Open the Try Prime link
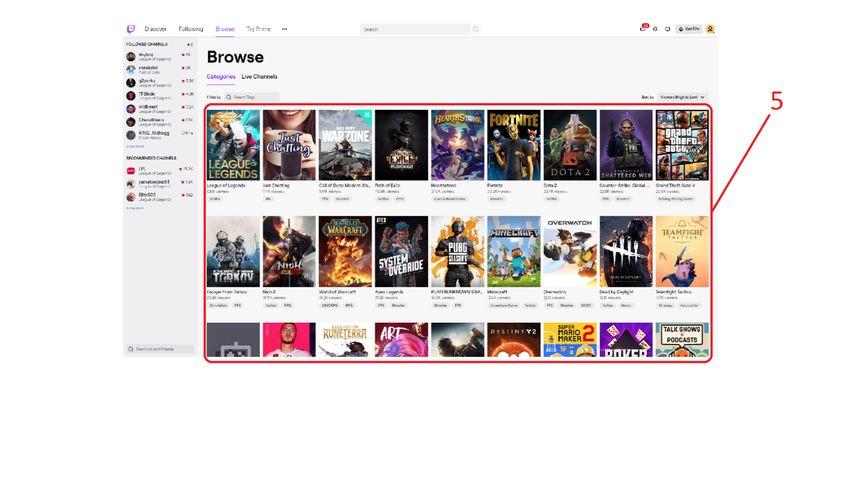This screenshot has height=480, width=850. [259, 29]
